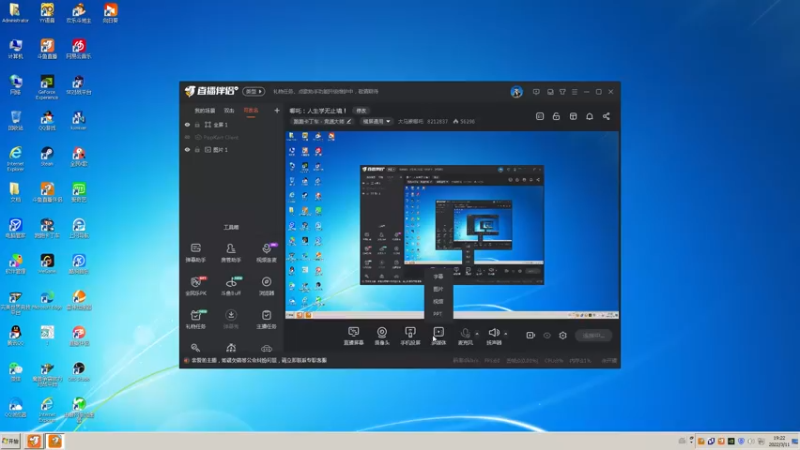Screen dimensions: 800x450
Task: Open the 主播任务 clipboard tool
Action: pos(266,319)
